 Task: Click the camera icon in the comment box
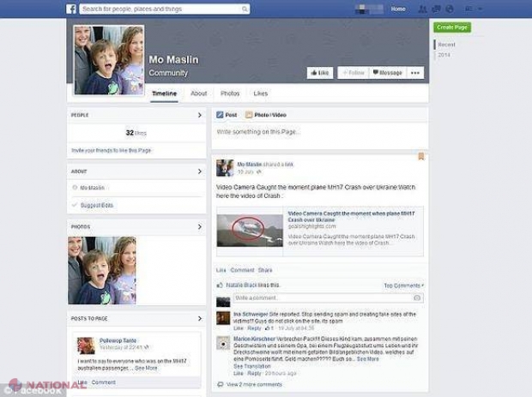tap(417, 298)
